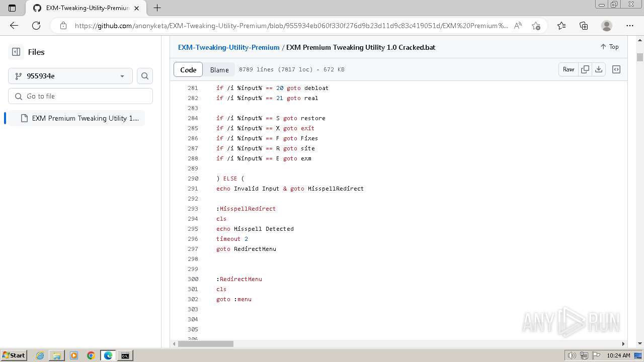The width and height of the screenshot is (644, 362).
Task: Click horizontal scrollbar right arrow
Action: [623, 344]
